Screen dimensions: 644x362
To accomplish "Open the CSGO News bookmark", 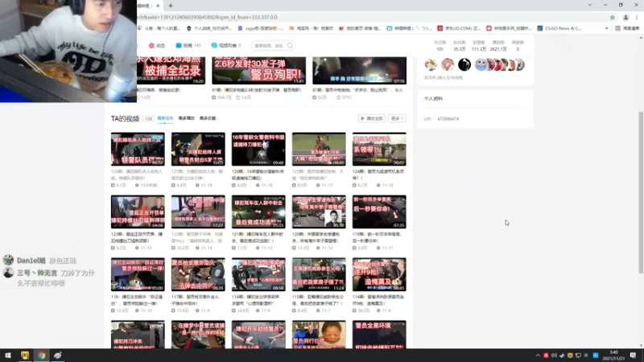I will pos(559,28).
